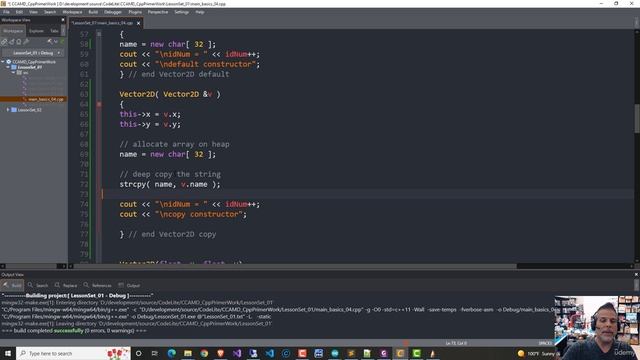Close the main_basics_04.cpp editor tab

138,23
